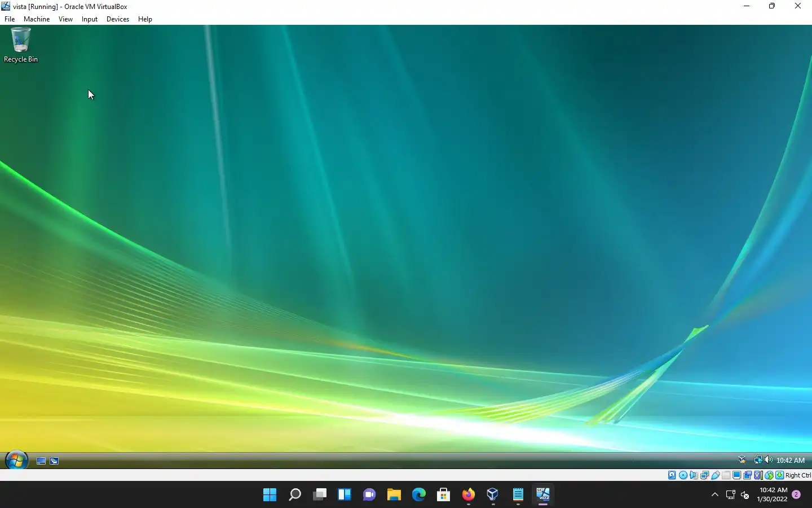Click VirtualBox display indicator
This screenshot has width=812, height=508.
(x=737, y=475)
